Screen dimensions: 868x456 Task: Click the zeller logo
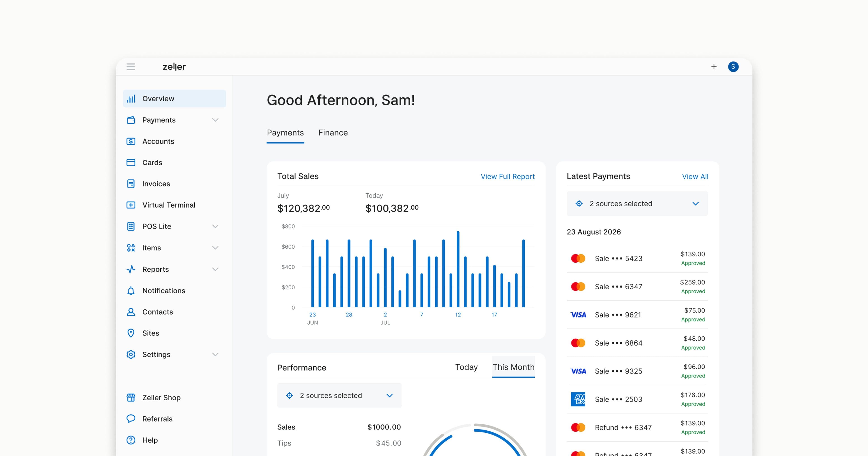pos(174,67)
